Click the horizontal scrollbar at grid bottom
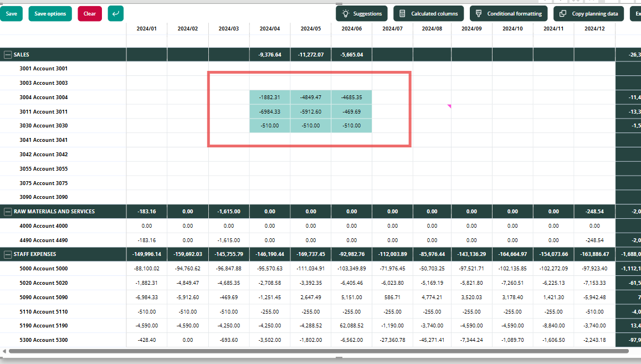The height and width of the screenshot is (364, 641). 319,351
